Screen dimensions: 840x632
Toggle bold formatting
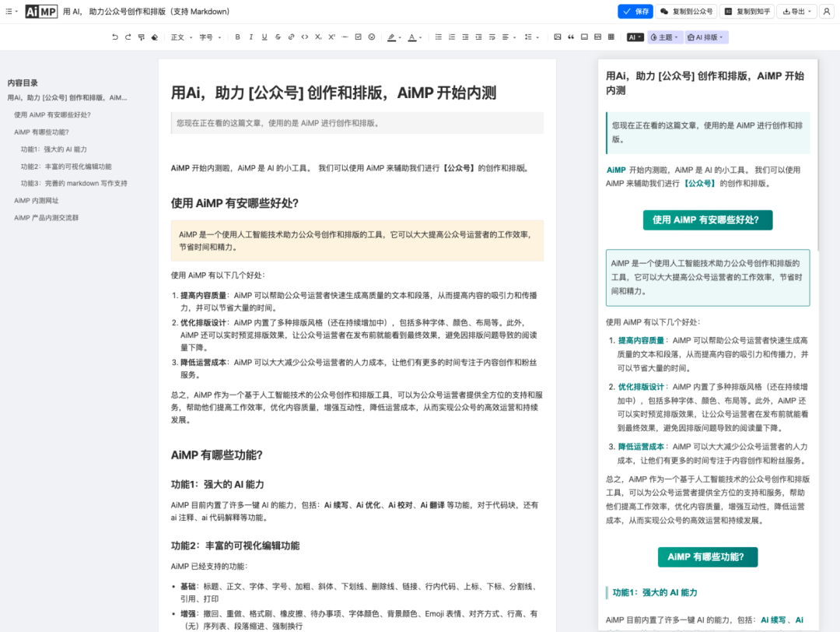[237, 37]
